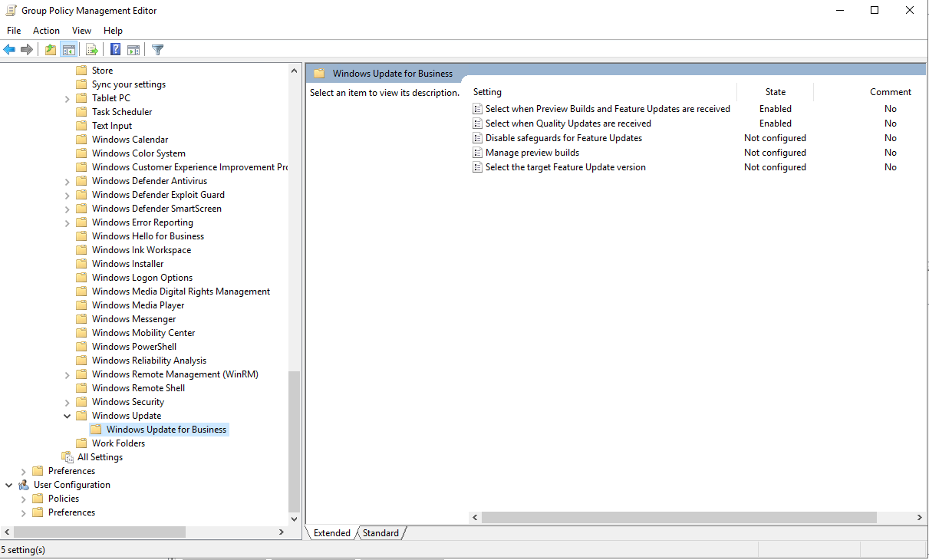Click 'Not configured' state for Manage preview builds

tap(775, 153)
